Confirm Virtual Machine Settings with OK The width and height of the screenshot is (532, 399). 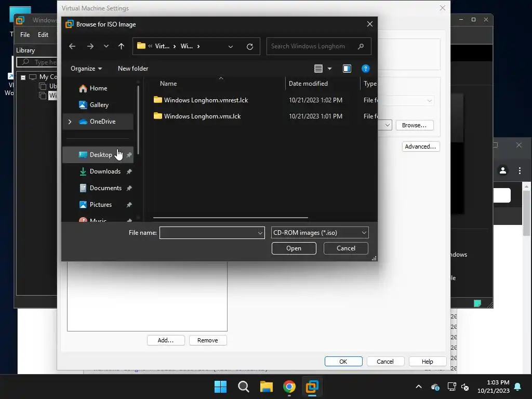pos(343,362)
